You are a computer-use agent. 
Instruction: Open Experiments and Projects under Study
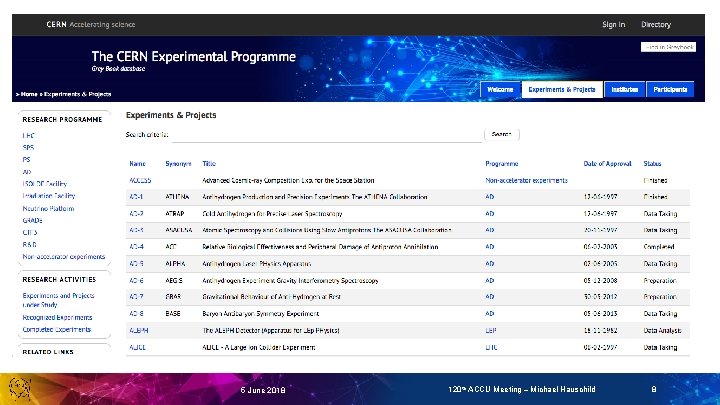tap(58, 300)
